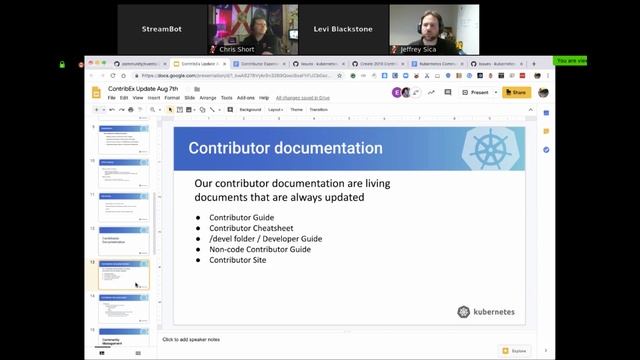Click the print icon in toolbar
This screenshot has width=640, height=360.
point(131,110)
